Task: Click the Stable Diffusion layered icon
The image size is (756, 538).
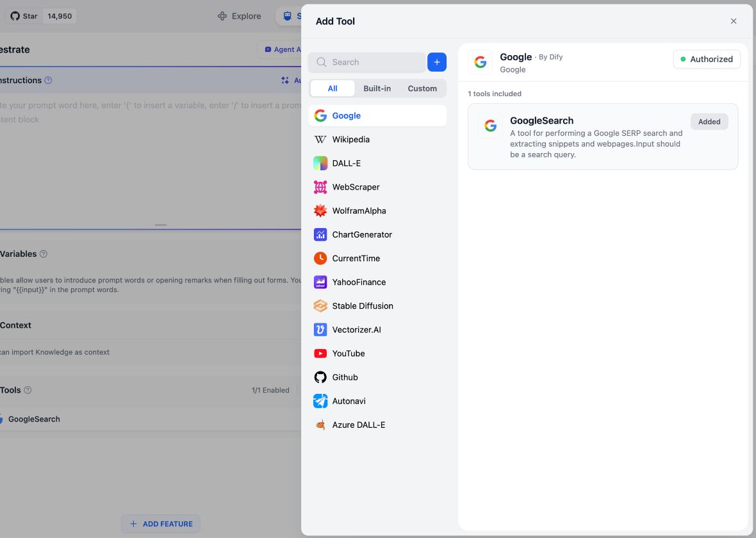Action: [x=320, y=306]
